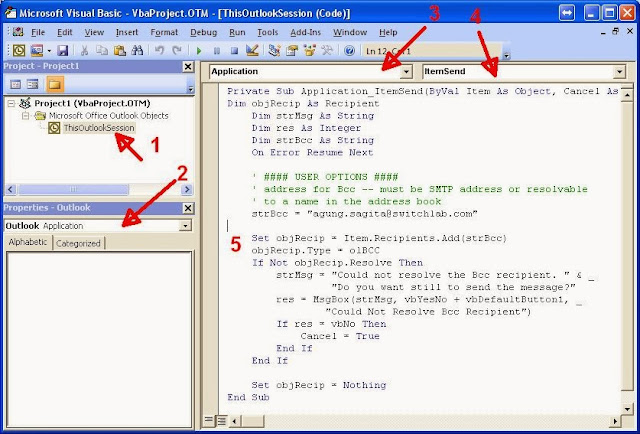The height and width of the screenshot is (434, 640).
Task: Open Find using the binoculars icon
Action: [137, 50]
